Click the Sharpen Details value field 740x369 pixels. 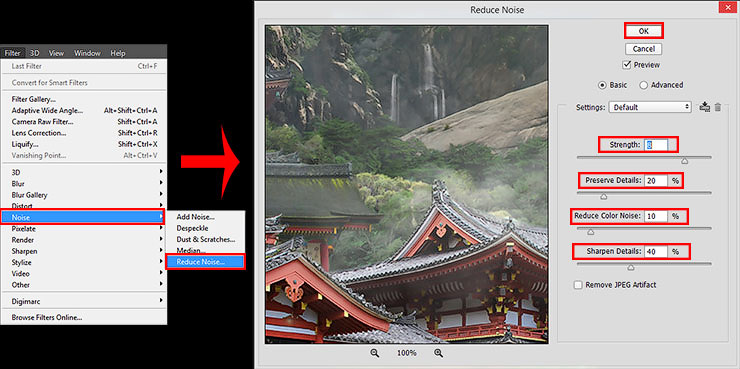[x=656, y=252]
